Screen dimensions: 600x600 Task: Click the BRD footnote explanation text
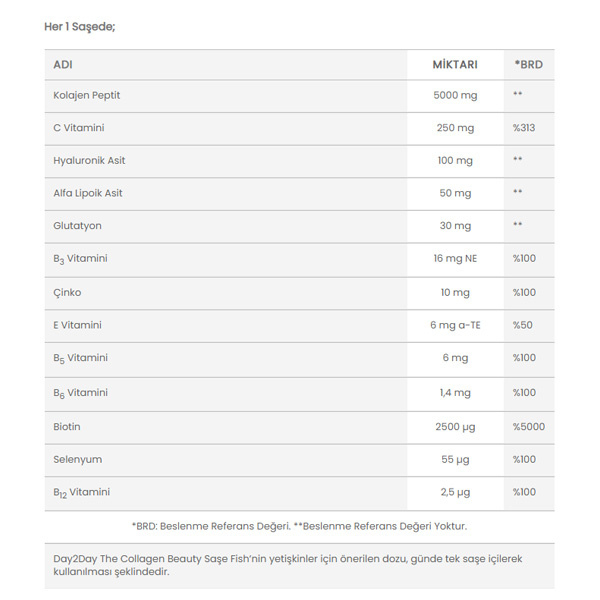(x=299, y=527)
